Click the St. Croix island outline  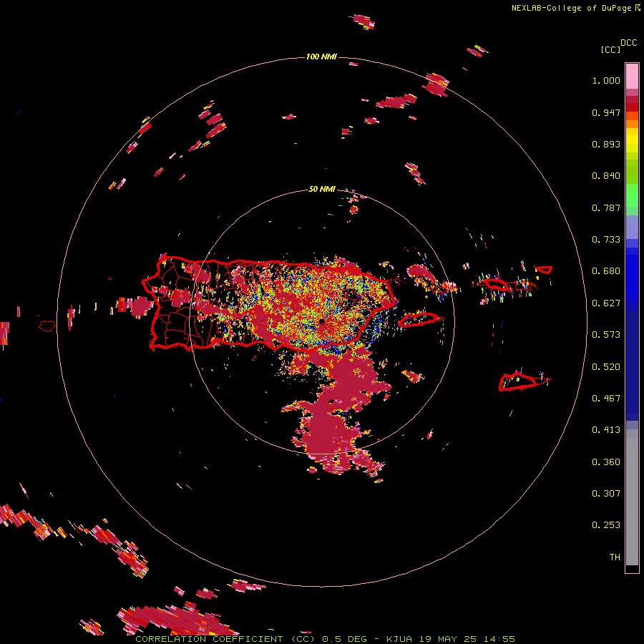tap(518, 381)
